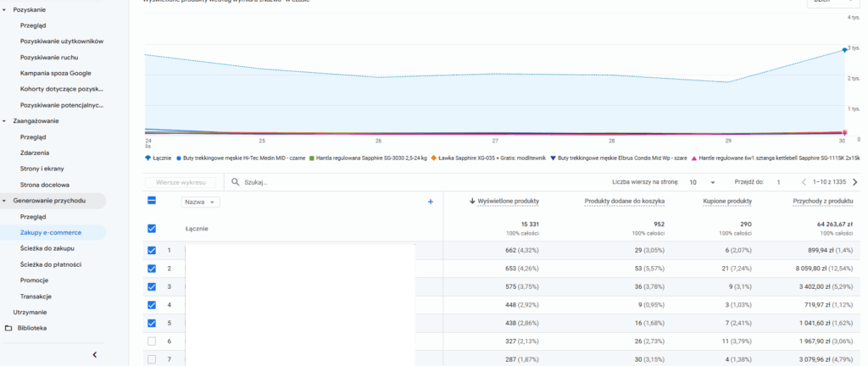Click the Szukaj search field
The height and width of the screenshot is (366, 868).
(x=339, y=182)
